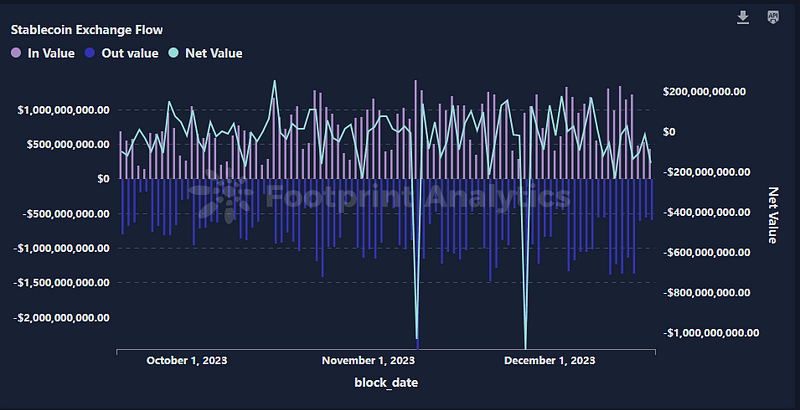Click the $0 label on left axis
The image size is (800, 410).
(104, 179)
